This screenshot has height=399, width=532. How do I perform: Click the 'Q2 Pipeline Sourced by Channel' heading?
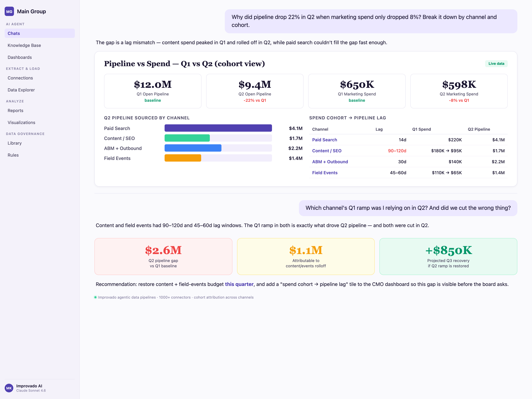point(147,118)
